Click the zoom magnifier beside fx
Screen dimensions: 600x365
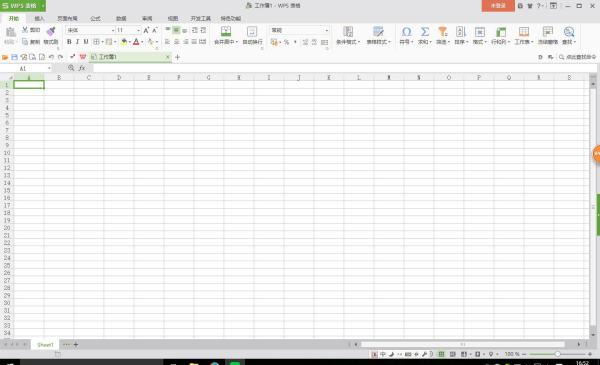[71, 68]
